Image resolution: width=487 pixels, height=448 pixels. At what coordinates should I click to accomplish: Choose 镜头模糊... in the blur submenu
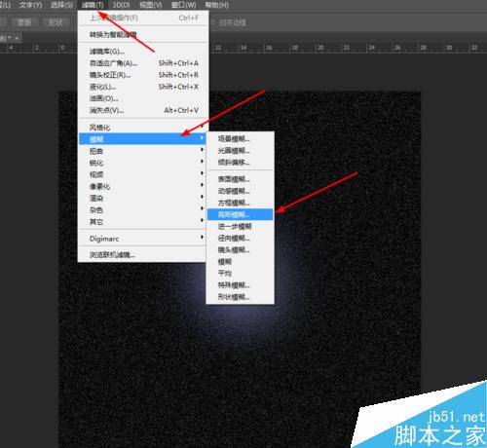point(241,250)
